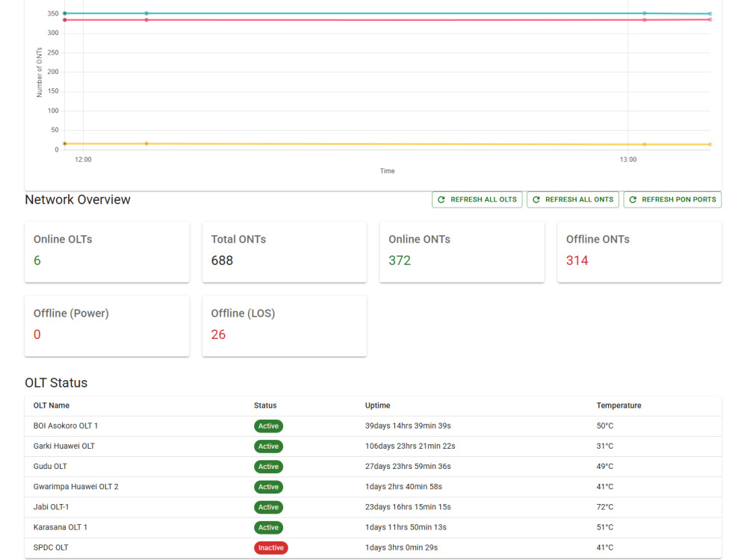Open BOI Asokoro OLT 1 details
747x560 pixels.
click(66, 426)
